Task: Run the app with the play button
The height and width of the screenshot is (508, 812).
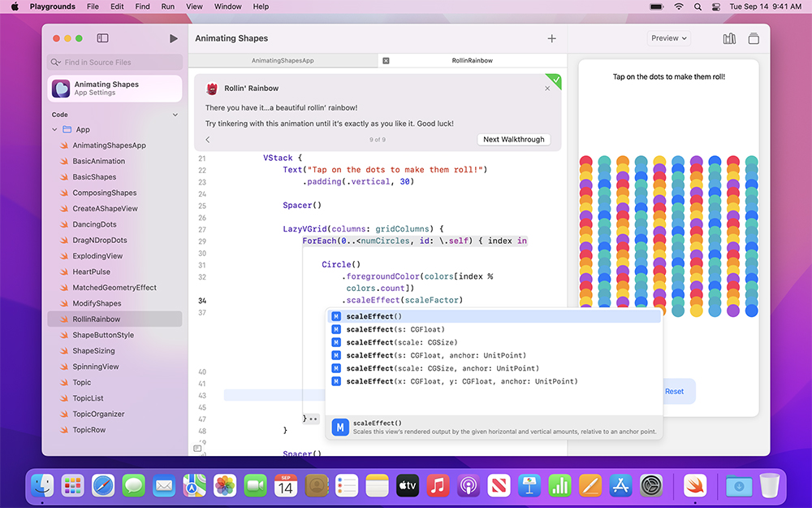Action: click(173, 38)
